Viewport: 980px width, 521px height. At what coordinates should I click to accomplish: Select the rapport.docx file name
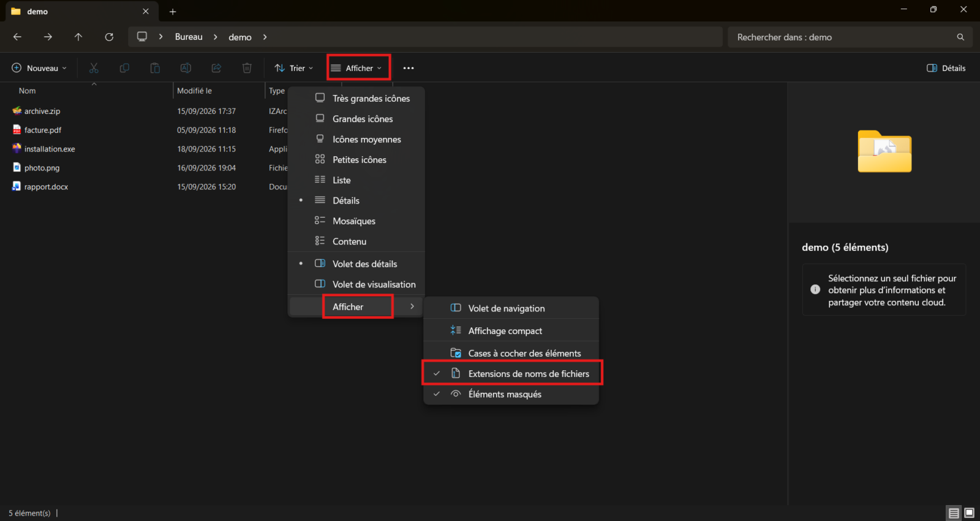pos(47,187)
